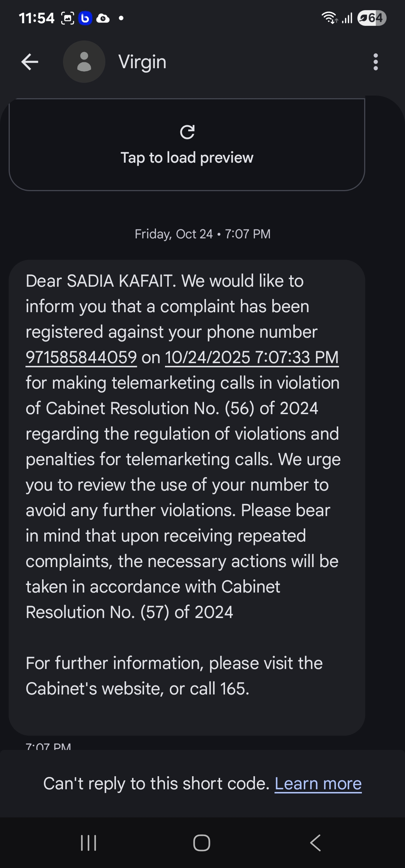Select the underlined date 10/24/2025 7:07:33 PM
The width and height of the screenshot is (405, 868).
(252, 357)
